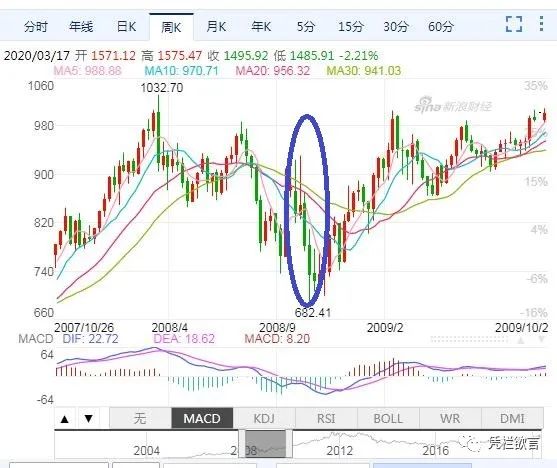Switch to the 15分 interval tab

[350, 27]
